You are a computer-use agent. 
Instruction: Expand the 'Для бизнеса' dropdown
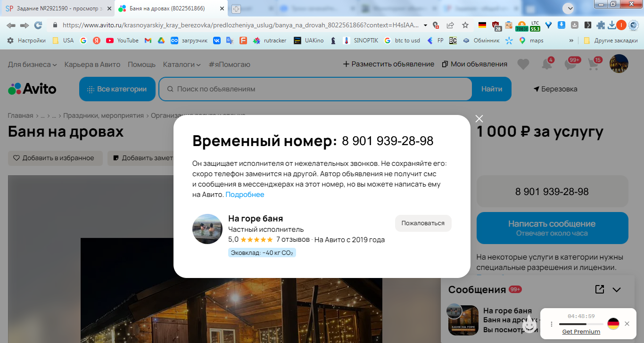pos(33,64)
